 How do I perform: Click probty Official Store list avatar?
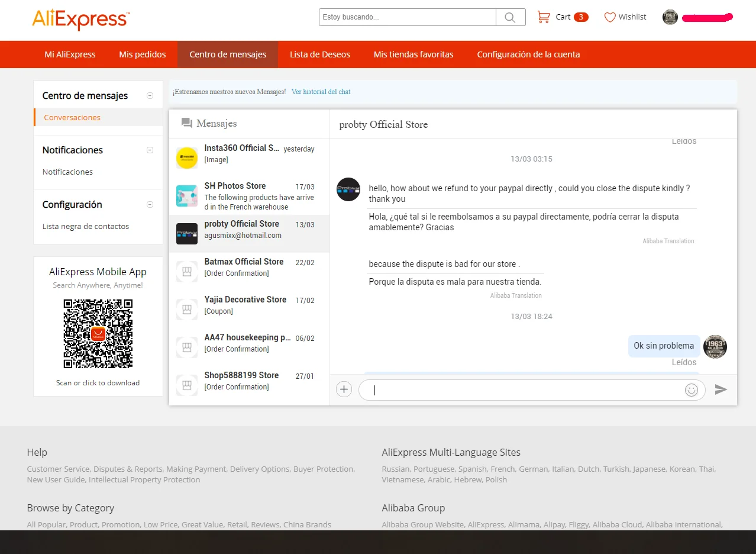[x=187, y=234]
